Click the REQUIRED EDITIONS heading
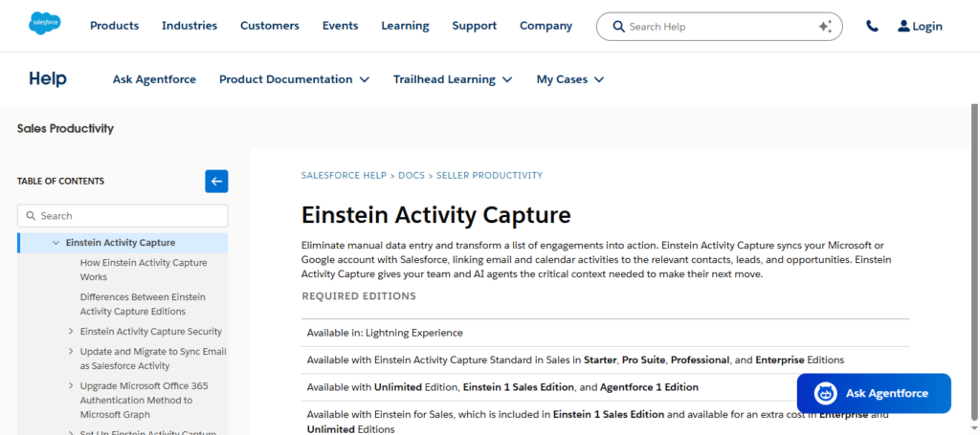980x435 pixels. (359, 295)
